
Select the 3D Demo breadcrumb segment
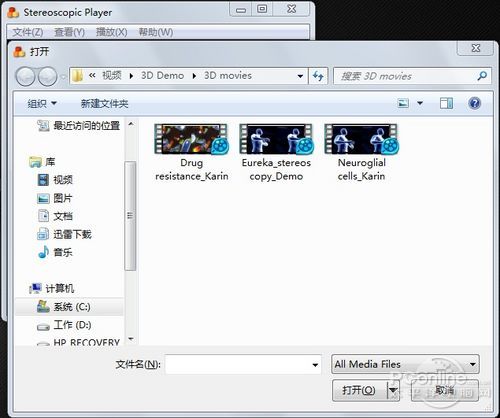[x=162, y=75]
